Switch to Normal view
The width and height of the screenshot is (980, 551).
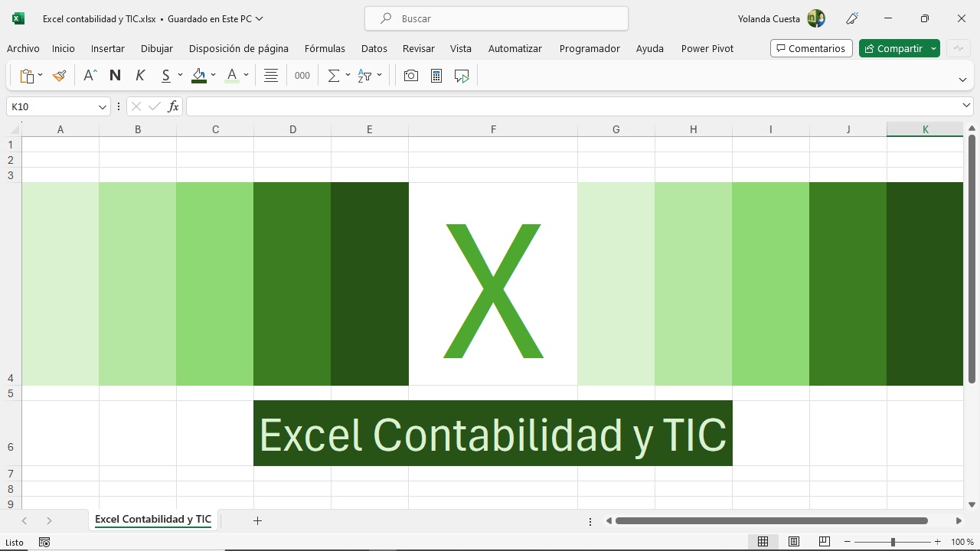[x=763, y=542]
